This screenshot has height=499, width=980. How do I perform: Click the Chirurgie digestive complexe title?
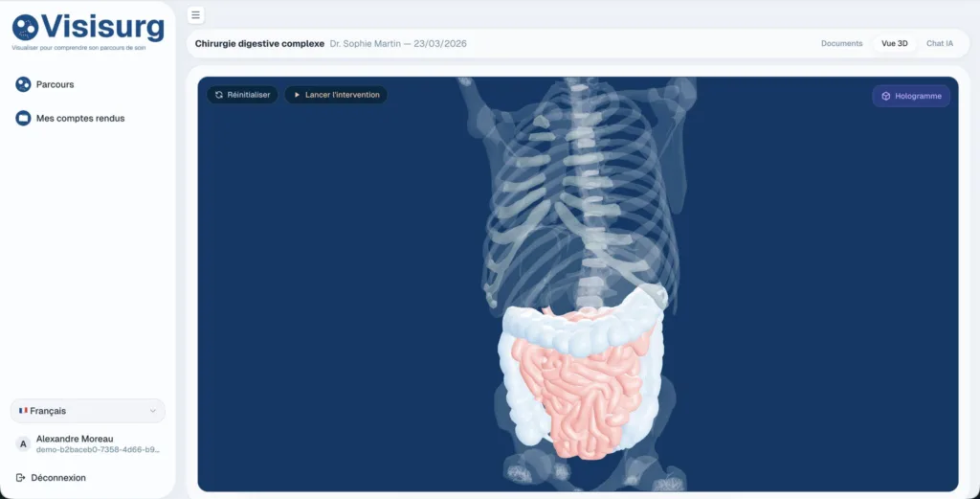[x=259, y=44]
